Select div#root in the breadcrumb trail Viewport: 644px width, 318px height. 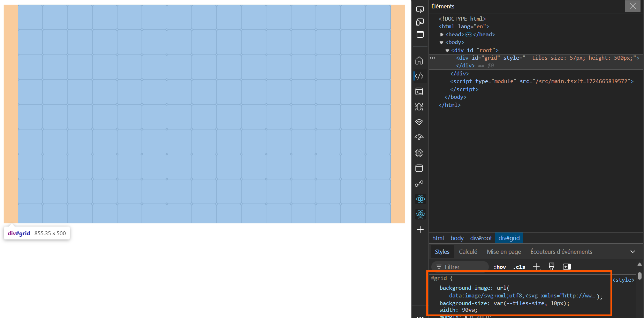(x=481, y=238)
